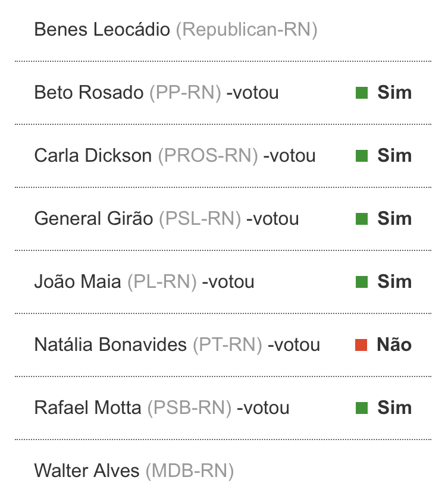This screenshot has width=448, height=499.
Task: Click the Não vote label
Action: (x=394, y=345)
